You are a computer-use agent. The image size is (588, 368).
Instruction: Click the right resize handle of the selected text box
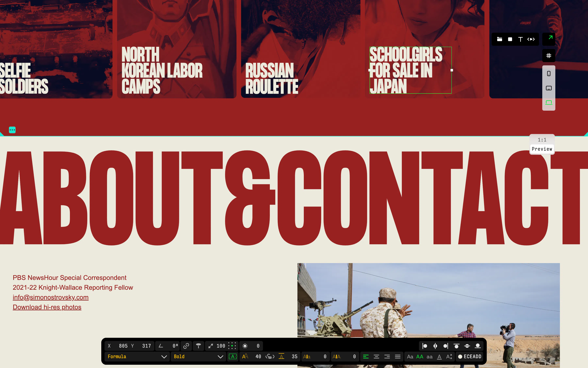pos(452,70)
